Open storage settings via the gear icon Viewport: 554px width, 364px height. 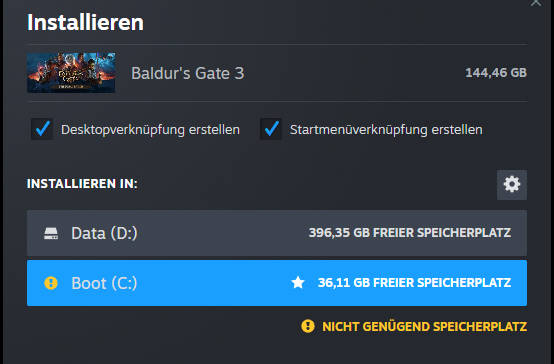point(512,184)
